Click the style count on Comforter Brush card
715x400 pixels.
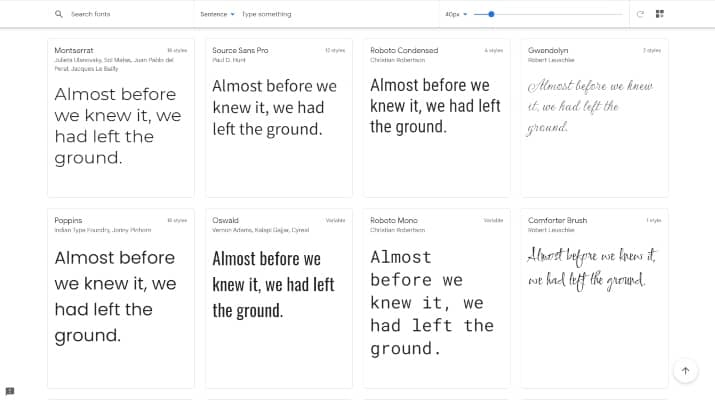click(x=653, y=220)
